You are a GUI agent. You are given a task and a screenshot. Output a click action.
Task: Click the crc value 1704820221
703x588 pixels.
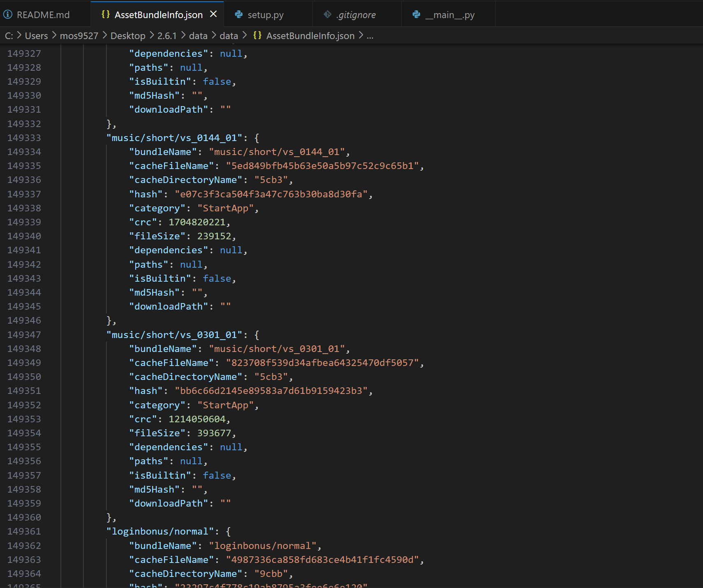tap(197, 222)
